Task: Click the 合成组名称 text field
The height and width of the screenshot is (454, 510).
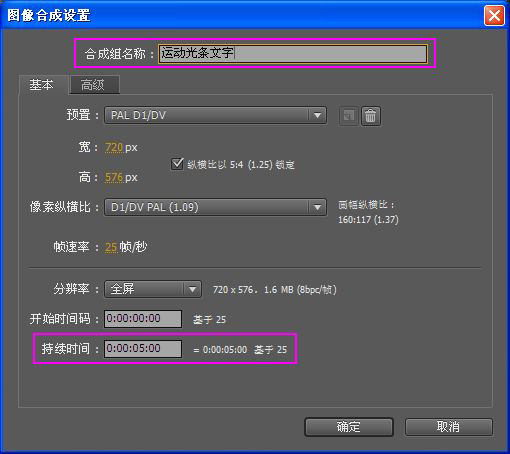Action: tap(293, 54)
